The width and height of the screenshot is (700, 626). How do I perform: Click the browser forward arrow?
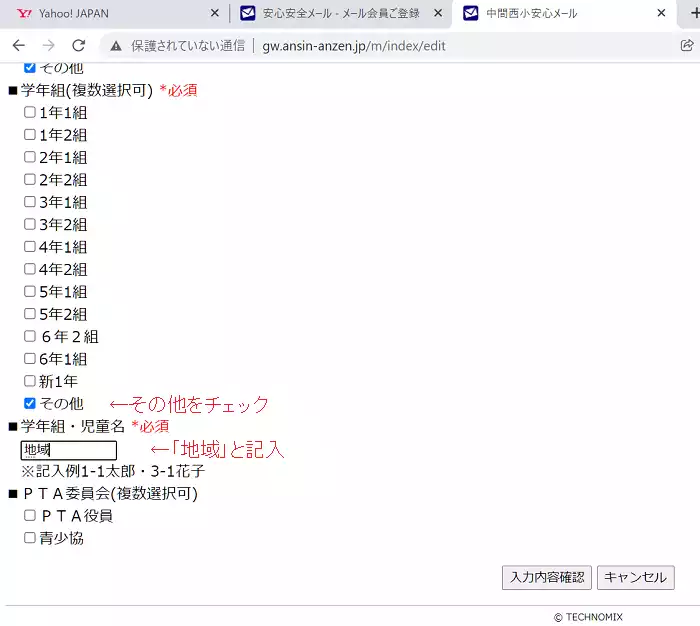point(49,45)
